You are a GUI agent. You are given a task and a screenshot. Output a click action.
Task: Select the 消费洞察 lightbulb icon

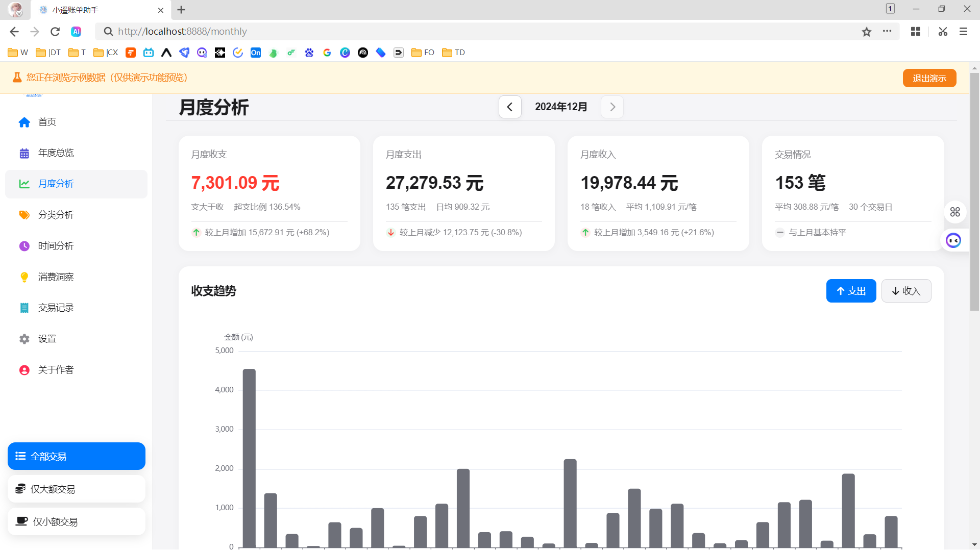[24, 277]
